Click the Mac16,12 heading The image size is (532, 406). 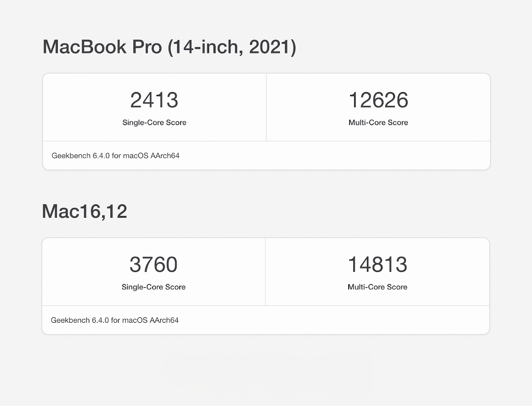pos(85,211)
